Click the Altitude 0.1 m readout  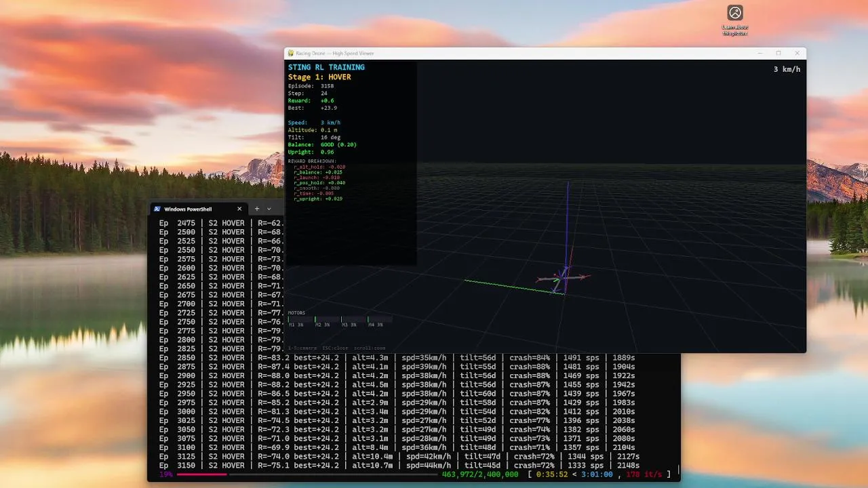pos(313,130)
